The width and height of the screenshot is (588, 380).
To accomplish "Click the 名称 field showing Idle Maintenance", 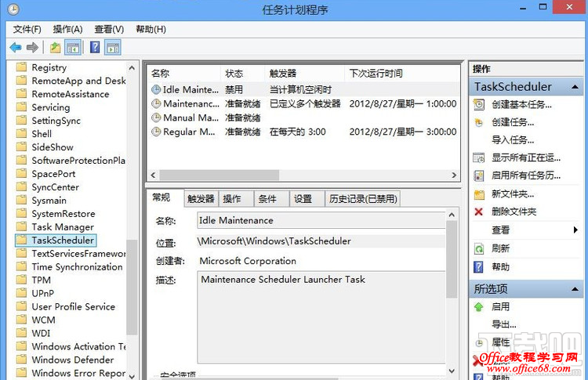I will pos(321,220).
